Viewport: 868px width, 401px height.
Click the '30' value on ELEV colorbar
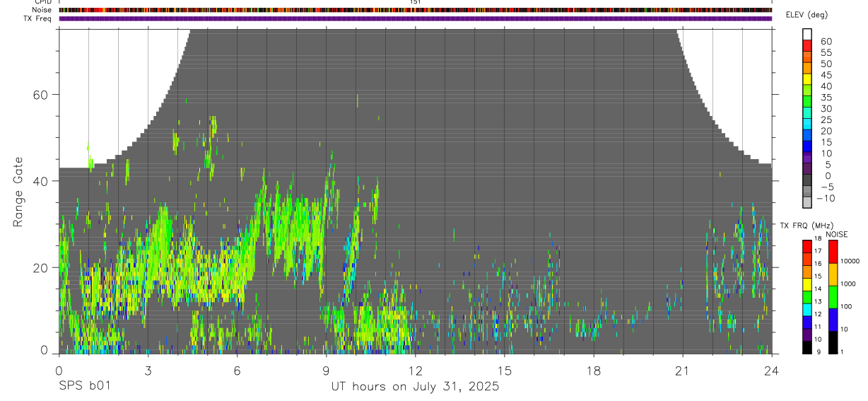tap(826, 108)
